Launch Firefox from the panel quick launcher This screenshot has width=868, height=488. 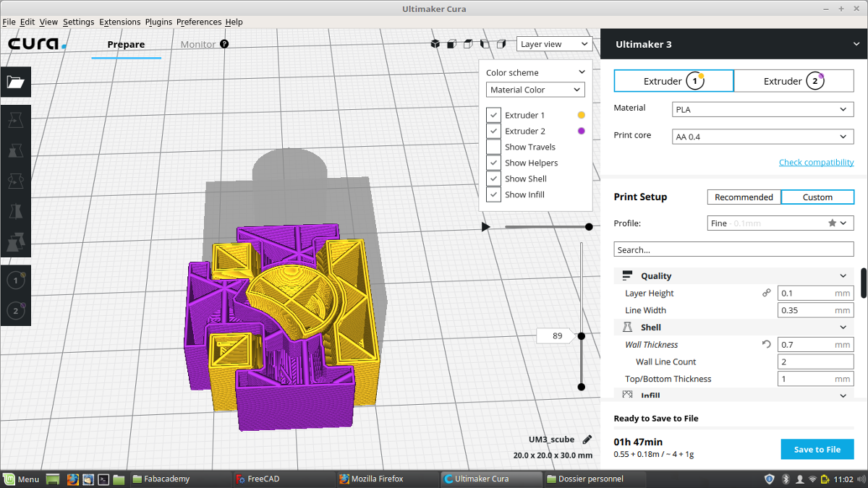point(72,479)
